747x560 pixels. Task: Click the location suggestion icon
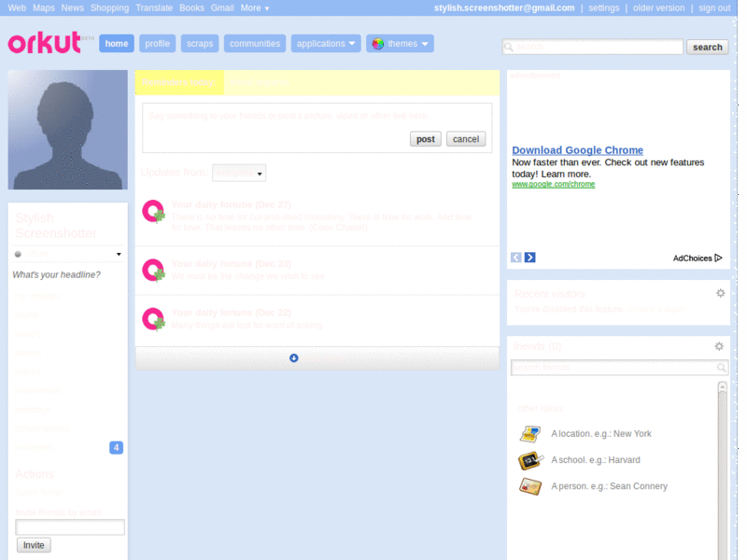(529, 434)
